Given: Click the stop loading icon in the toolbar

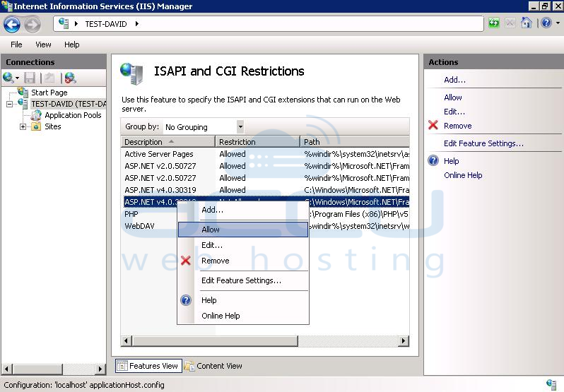Looking at the screenshot, I should 510,23.
